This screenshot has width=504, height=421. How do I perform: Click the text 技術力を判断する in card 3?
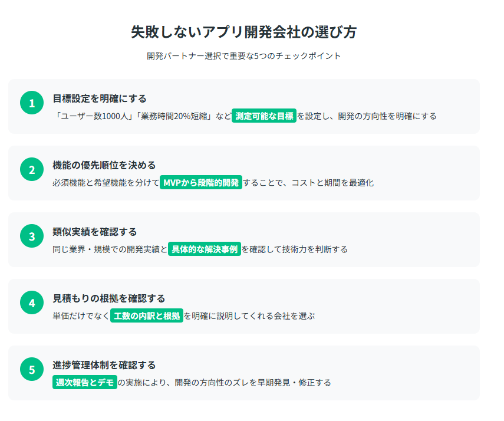(x=315, y=249)
